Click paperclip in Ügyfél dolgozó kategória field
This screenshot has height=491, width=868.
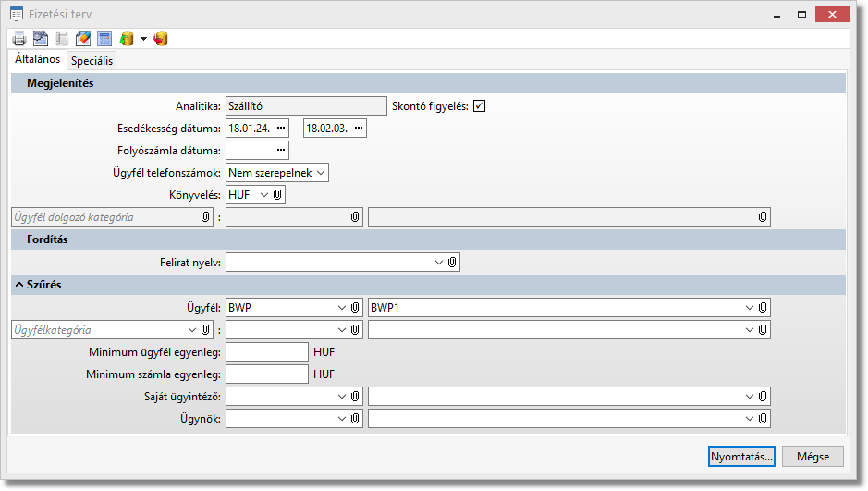[x=205, y=217]
